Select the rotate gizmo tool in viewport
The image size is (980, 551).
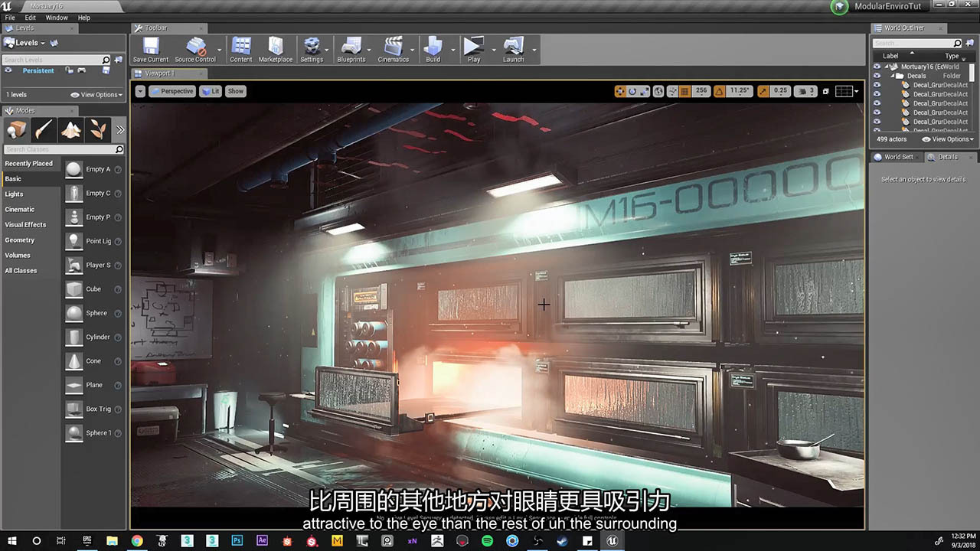pyautogui.click(x=632, y=91)
